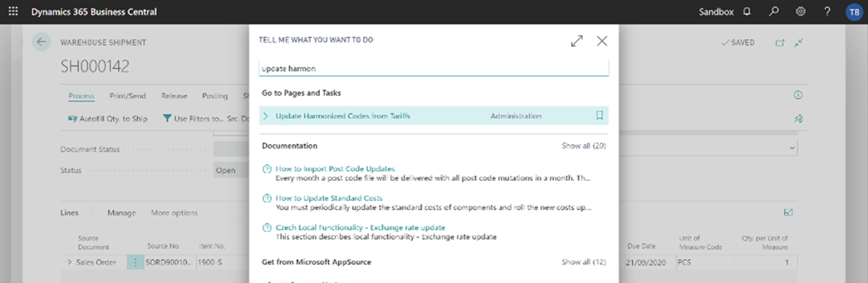The height and width of the screenshot is (283, 868).
Task: Open the dropdown arrow on the right field
Action: [x=792, y=148]
